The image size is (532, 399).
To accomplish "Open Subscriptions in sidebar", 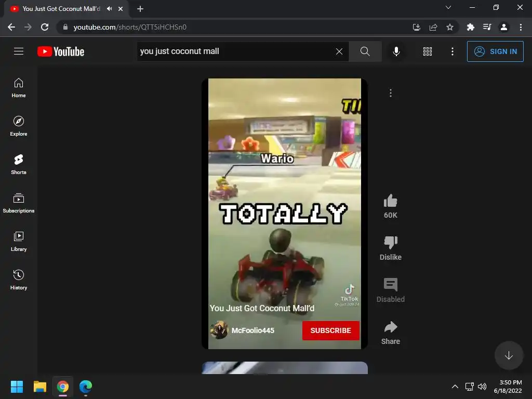I will [x=19, y=203].
